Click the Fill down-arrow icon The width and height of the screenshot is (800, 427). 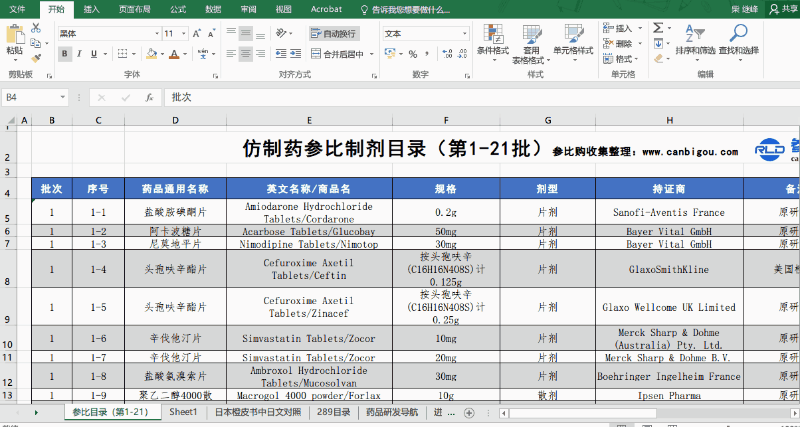pyautogui.click(x=658, y=43)
